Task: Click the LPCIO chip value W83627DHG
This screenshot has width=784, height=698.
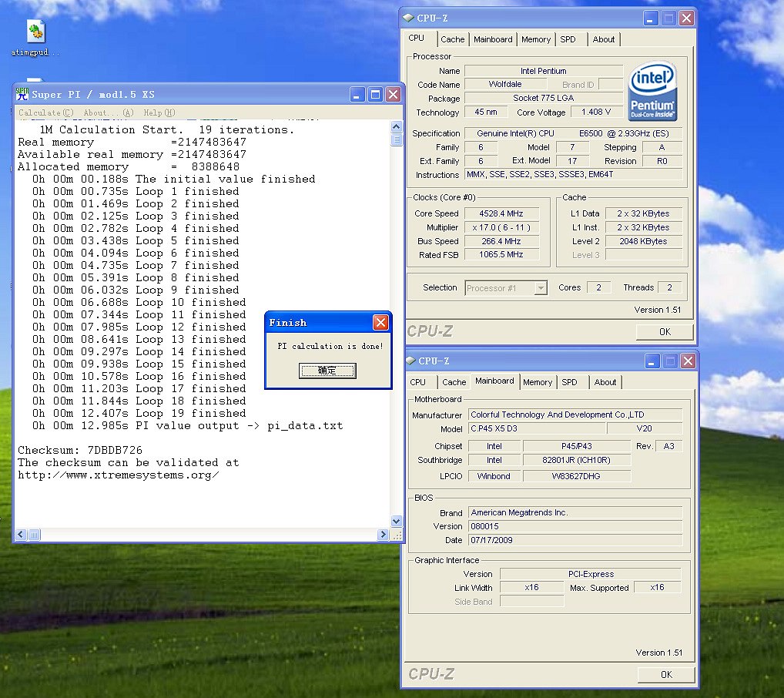Action: click(x=577, y=476)
